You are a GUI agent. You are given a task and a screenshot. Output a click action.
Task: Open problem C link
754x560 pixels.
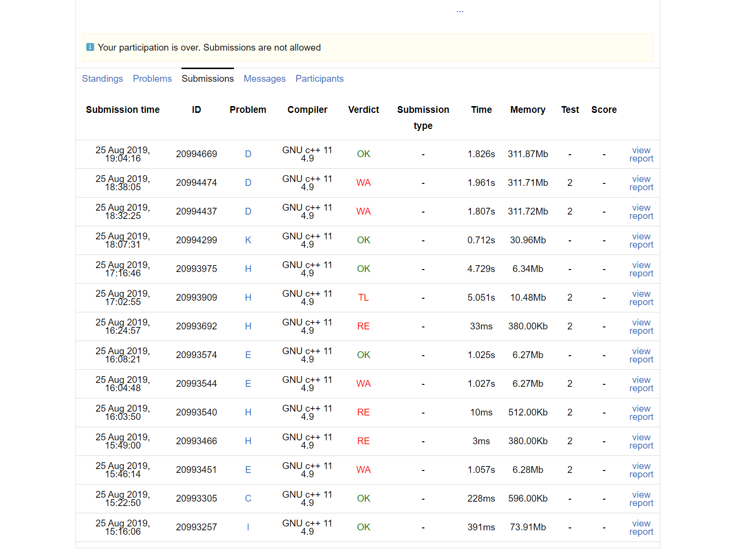(x=248, y=499)
